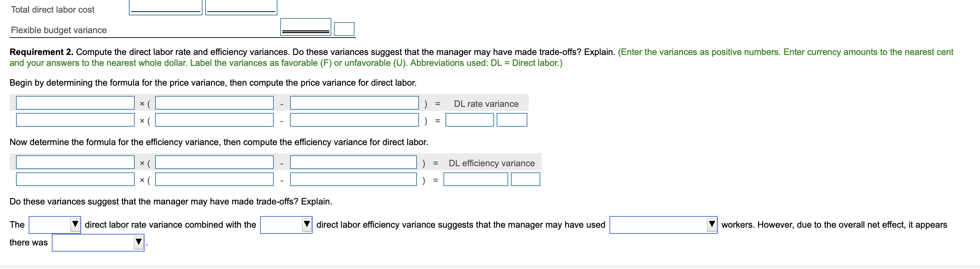Click the F/U label box for efficiency variance
Viewport: 980px width, 269px height.
click(525, 180)
